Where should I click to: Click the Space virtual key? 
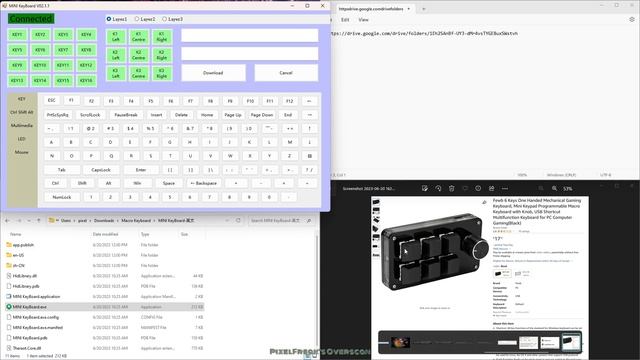tap(169, 183)
